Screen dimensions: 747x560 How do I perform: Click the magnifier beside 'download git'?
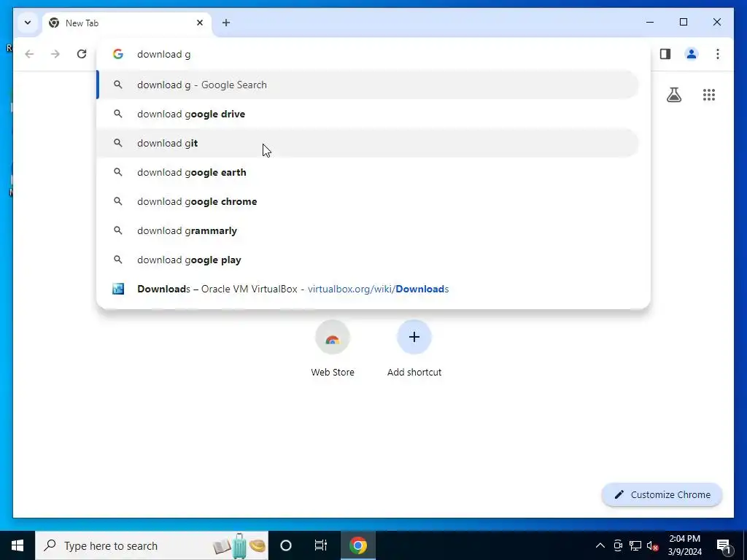tap(117, 143)
